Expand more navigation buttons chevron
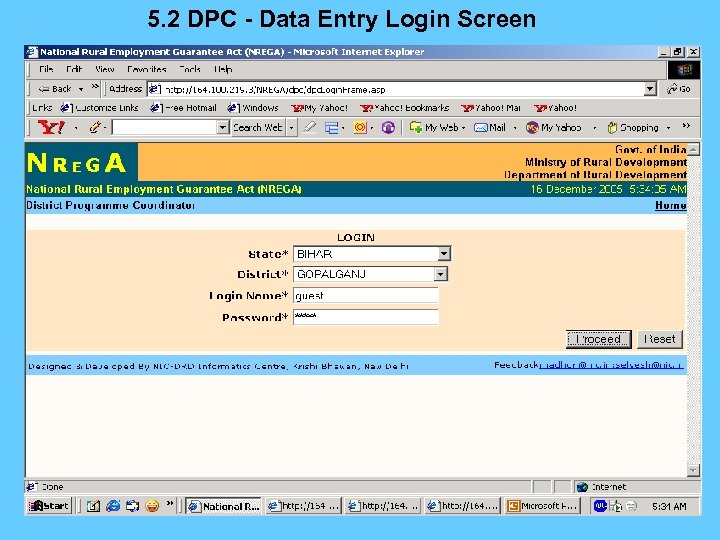 95,86
